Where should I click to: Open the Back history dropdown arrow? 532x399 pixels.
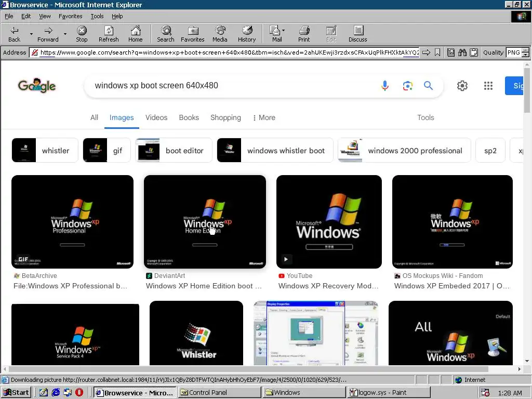31,34
